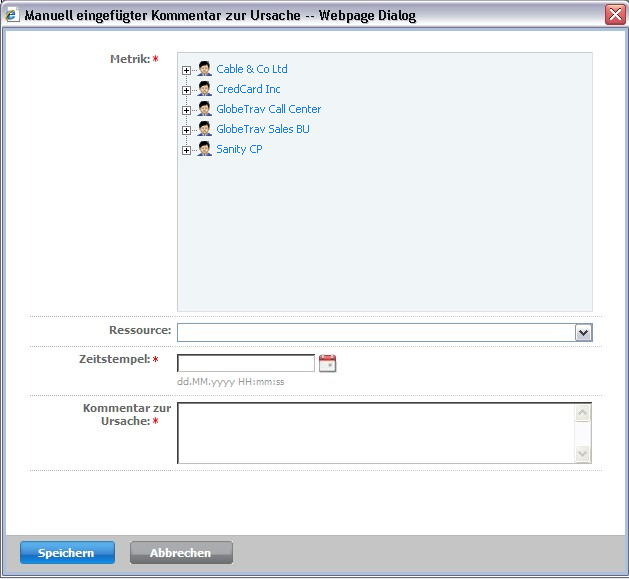Click the Abbrechen button

coord(181,553)
